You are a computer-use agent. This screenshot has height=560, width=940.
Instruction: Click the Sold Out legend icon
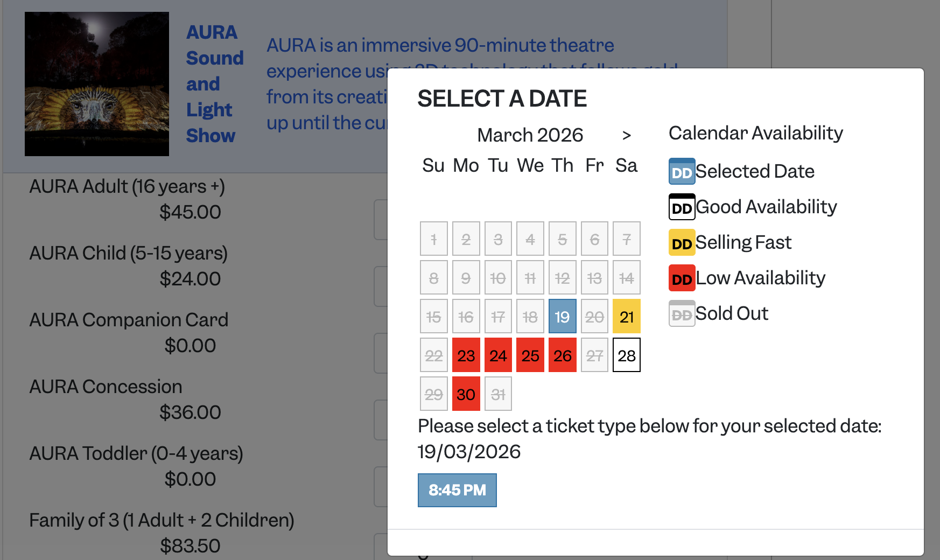(x=682, y=314)
